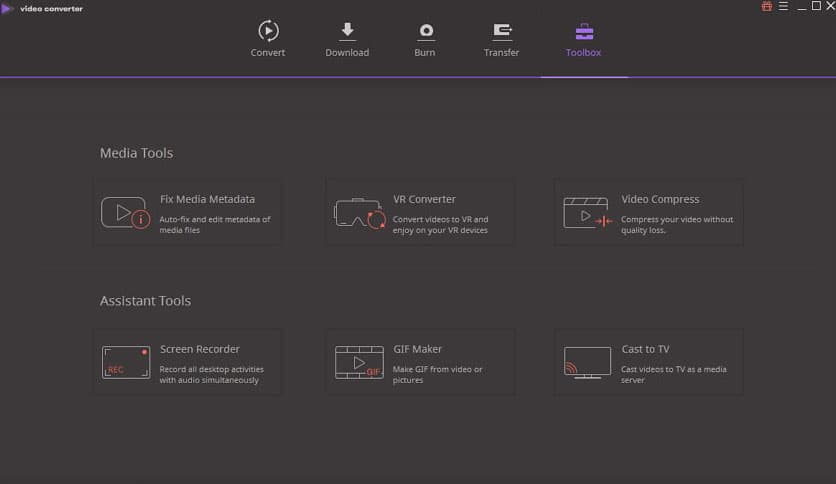Open the Convert tab label
Screen dimensions: 836x484
(268, 52)
